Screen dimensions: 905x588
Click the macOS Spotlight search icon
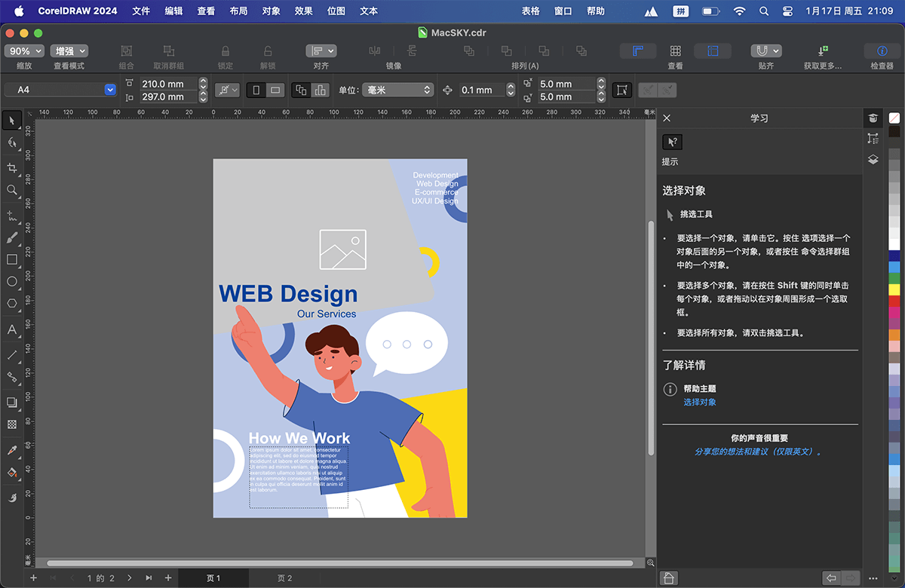click(764, 11)
